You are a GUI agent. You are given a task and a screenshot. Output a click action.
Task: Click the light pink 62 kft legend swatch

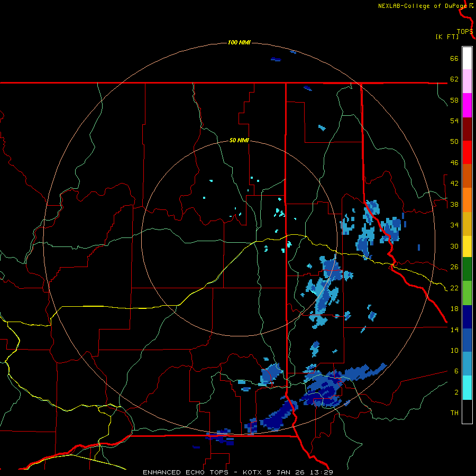467,81
